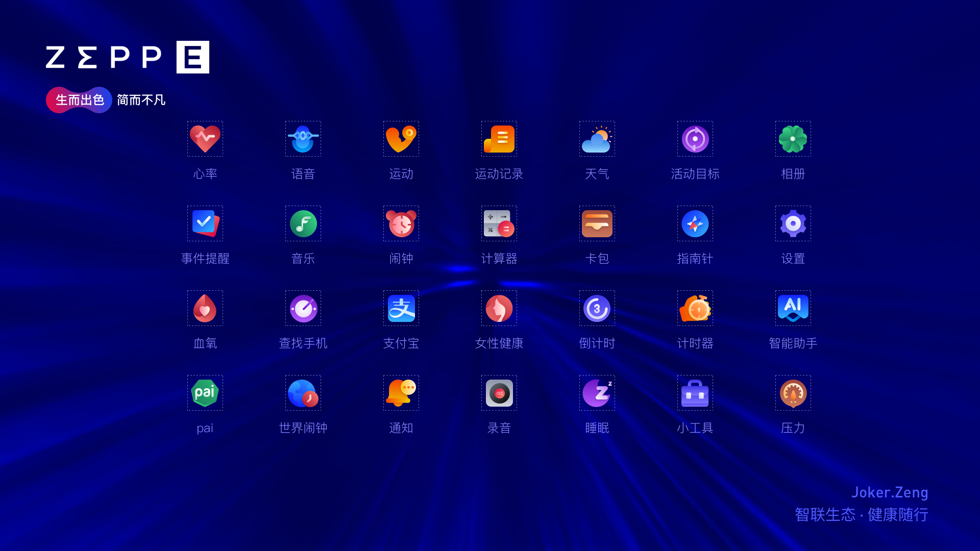
Task: Select the 小工具 toolbox icon
Action: 695,393
